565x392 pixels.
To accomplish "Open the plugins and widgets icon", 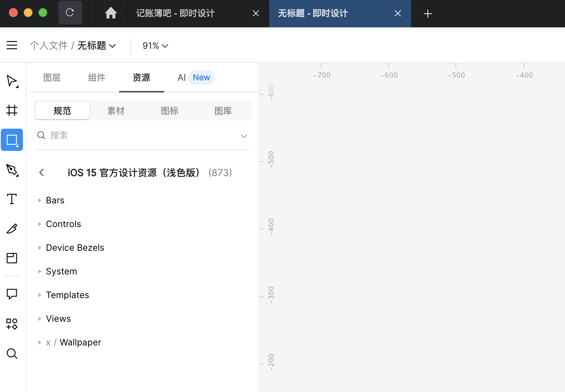I will 12,324.
